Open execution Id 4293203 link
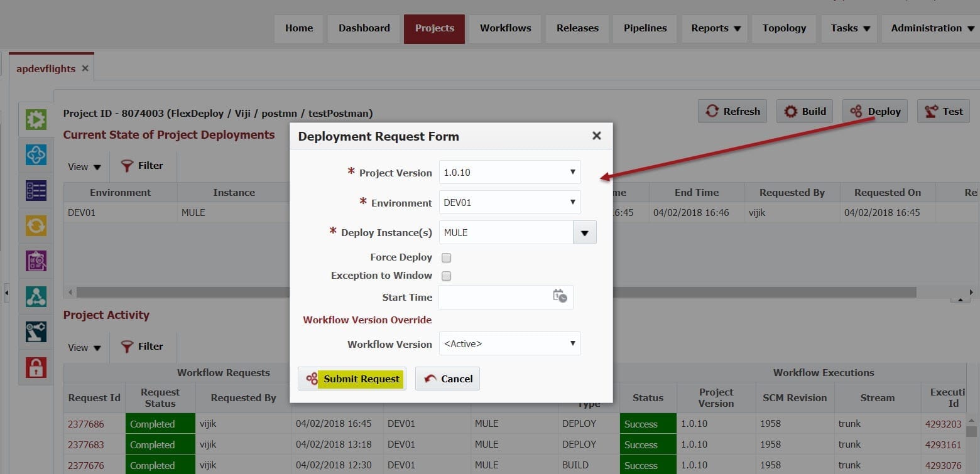This screenshot has width=980, height=474. click(943, 424)
